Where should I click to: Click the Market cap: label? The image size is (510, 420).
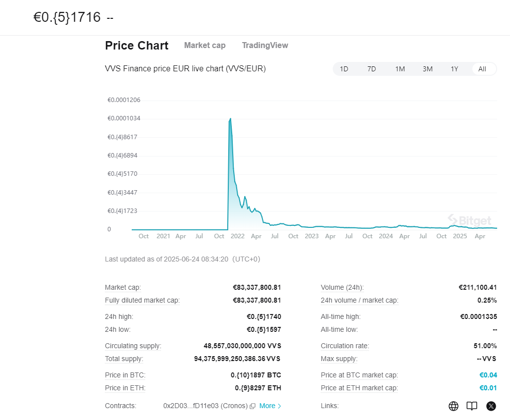tap(123, 288)
